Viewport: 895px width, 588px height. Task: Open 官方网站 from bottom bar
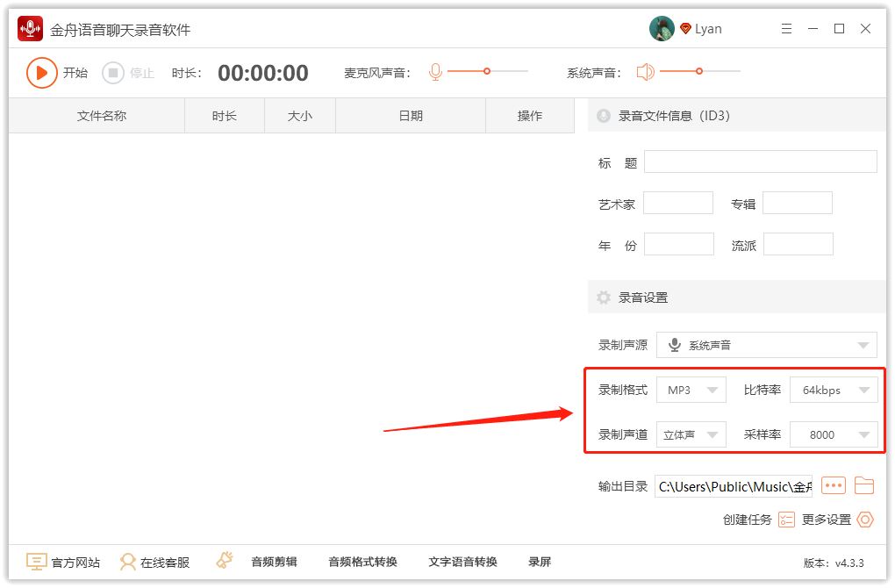[62, 562]
